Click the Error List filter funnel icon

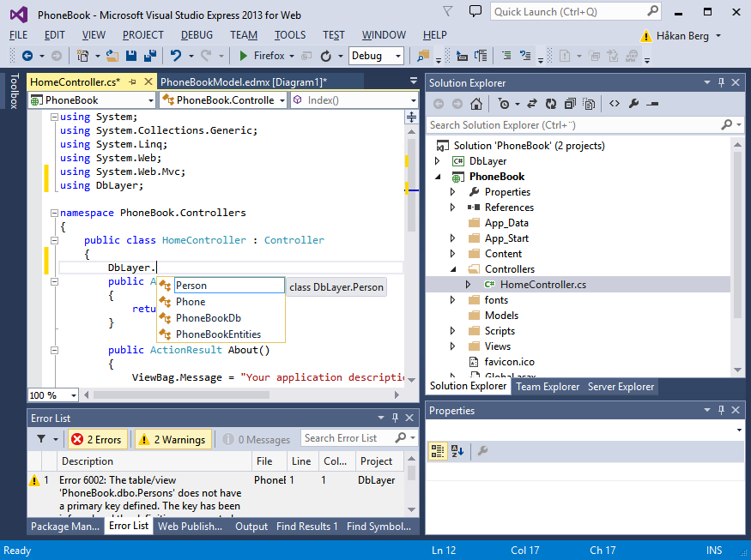click(42, 439)
